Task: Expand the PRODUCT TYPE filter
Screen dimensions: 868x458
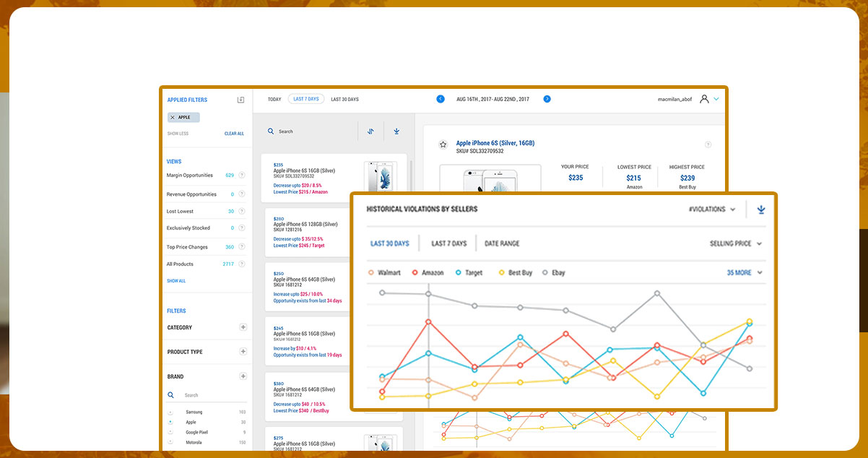Action: (243, 352)
